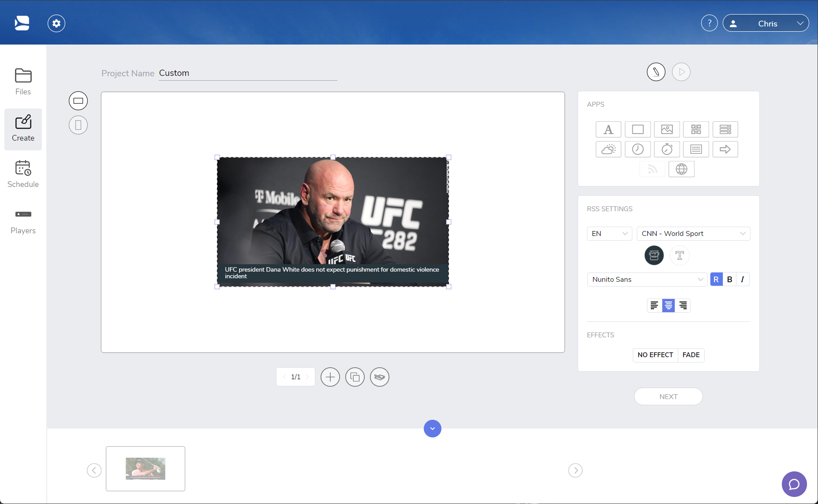Viewport: 818px width, 504px height.
Task: Add the Shape rectangle app
Action: 638,130
